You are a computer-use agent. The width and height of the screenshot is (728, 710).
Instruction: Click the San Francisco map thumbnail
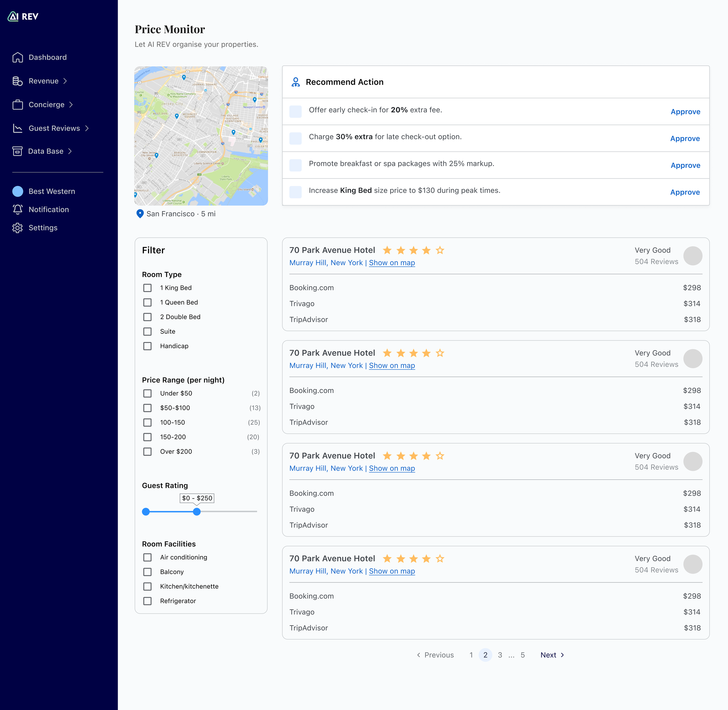pos(201,136)
